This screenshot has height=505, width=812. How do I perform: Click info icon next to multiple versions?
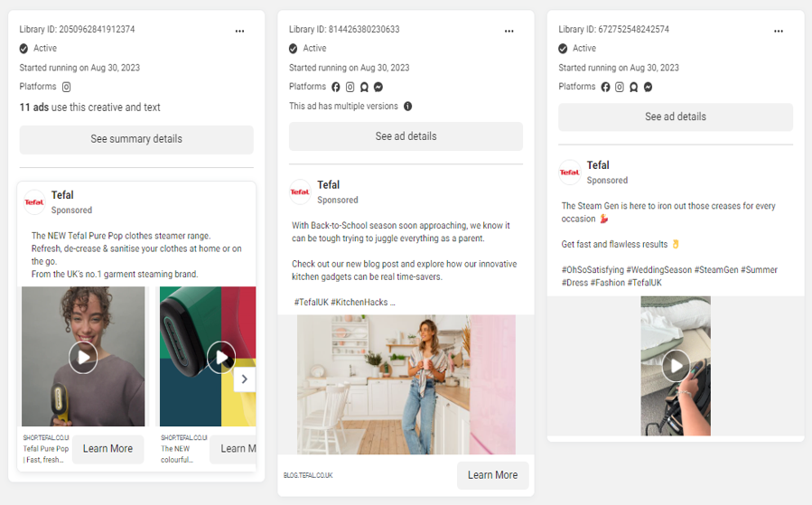(408, 107)
